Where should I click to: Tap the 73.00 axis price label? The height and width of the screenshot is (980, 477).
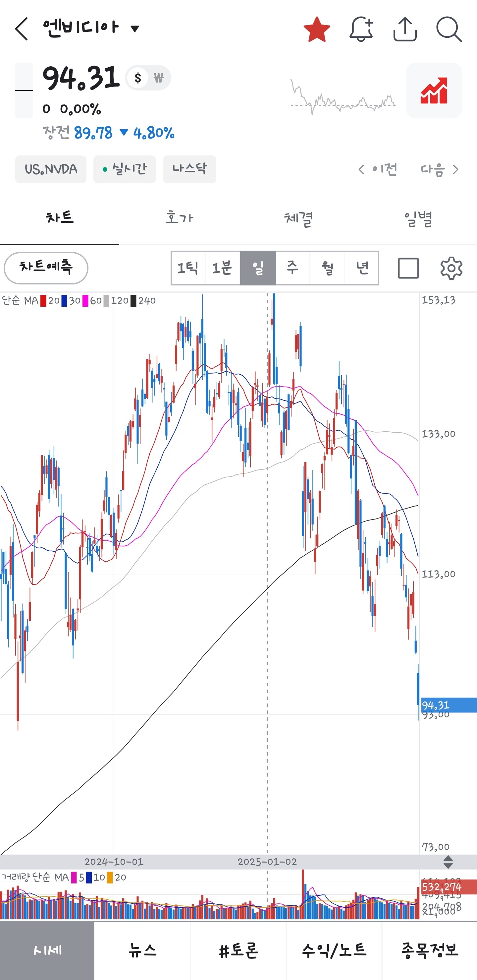tap(436, 847)
